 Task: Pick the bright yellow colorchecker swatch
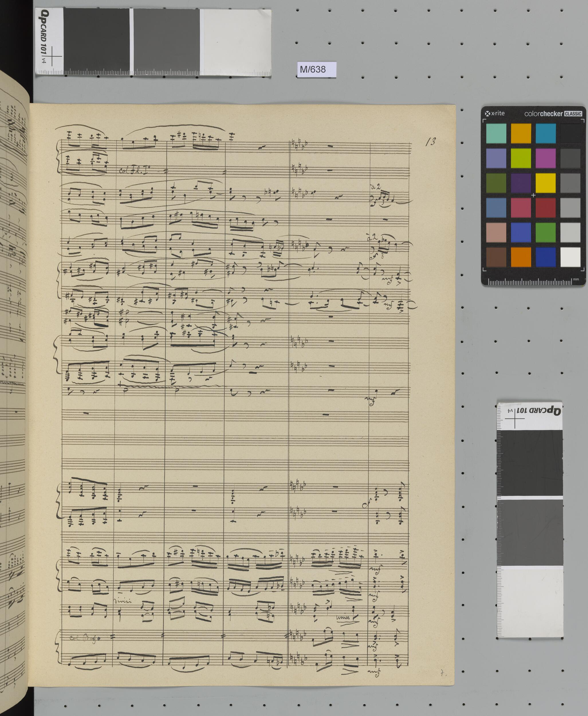(546, 183)
